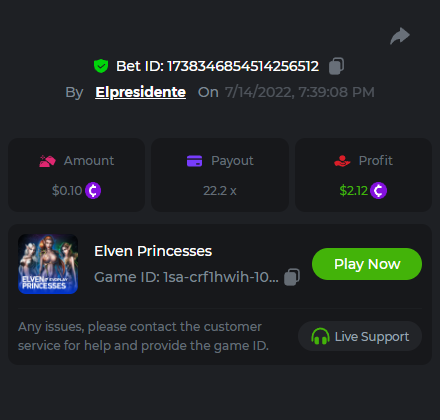Click the currency coin beside $2.12

(378, 191)
